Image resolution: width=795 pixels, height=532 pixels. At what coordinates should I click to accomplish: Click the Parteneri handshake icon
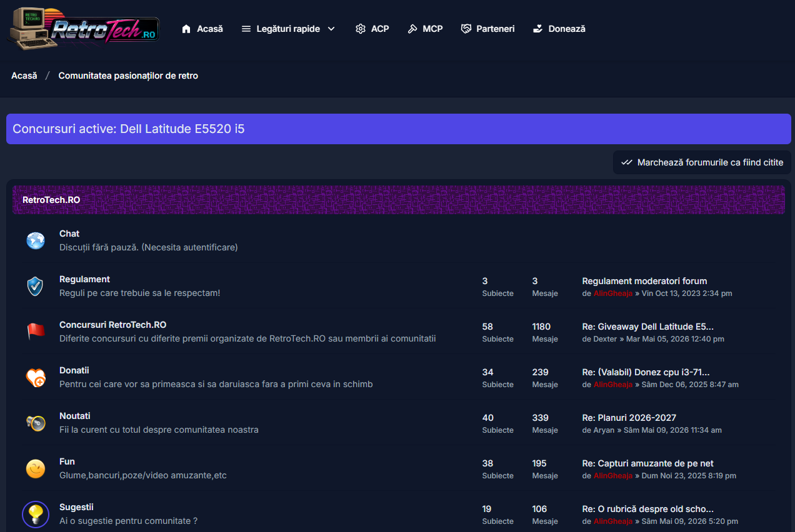coord(466,29)
